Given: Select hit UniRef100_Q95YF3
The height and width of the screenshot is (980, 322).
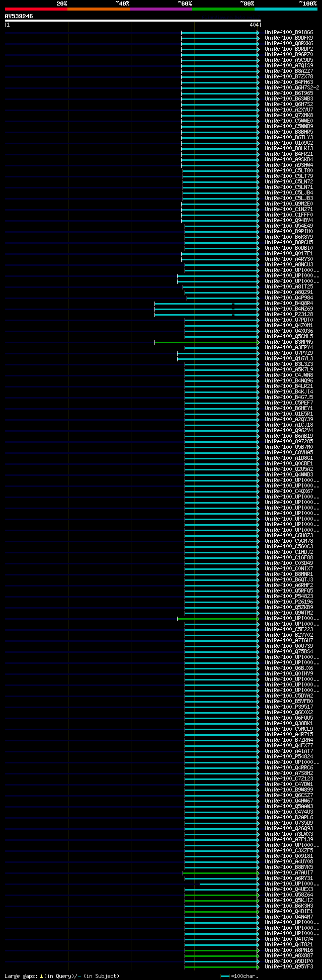Looking at the screenshot, I should [x=289, y=966].
